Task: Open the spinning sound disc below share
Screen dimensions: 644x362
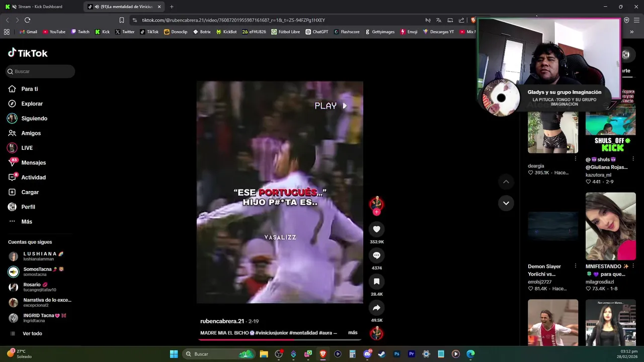Action: pyautogui.click(x=376, y=333)
